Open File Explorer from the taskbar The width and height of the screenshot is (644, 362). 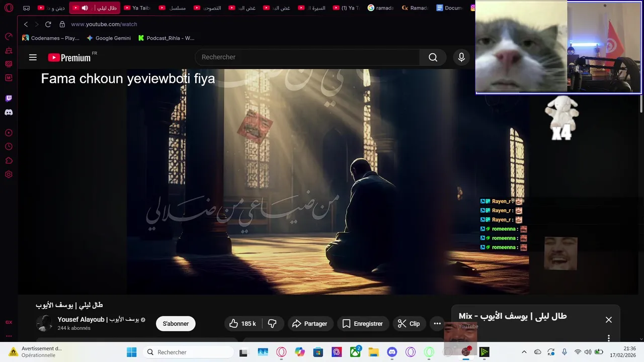tap(373, 352)
